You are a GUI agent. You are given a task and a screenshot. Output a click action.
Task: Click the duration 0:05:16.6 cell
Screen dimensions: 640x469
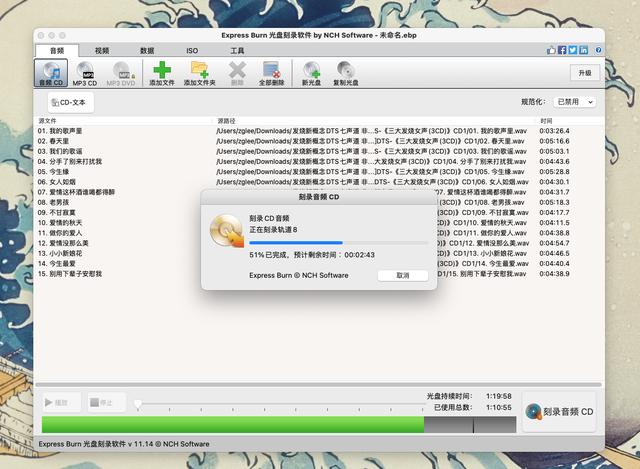click(554, 141)
